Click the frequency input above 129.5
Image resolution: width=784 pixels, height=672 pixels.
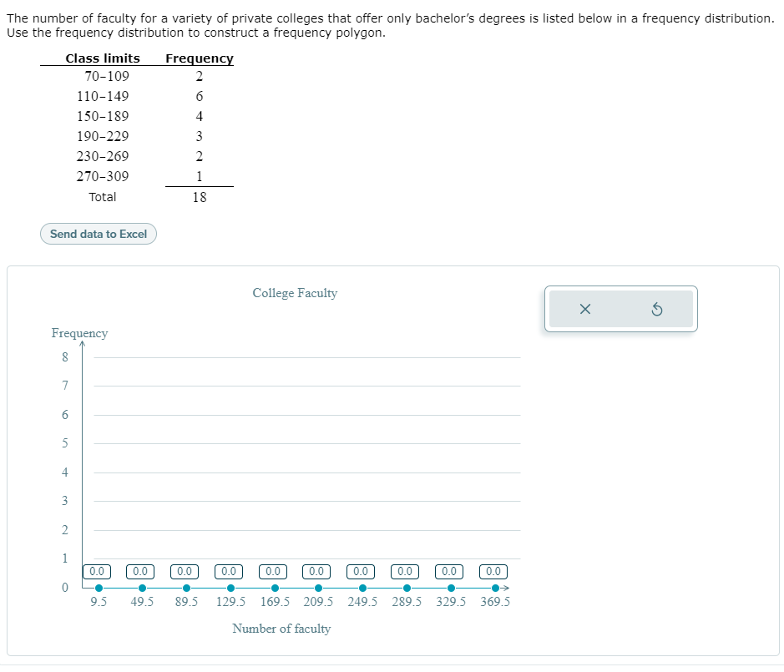[228, 571]
